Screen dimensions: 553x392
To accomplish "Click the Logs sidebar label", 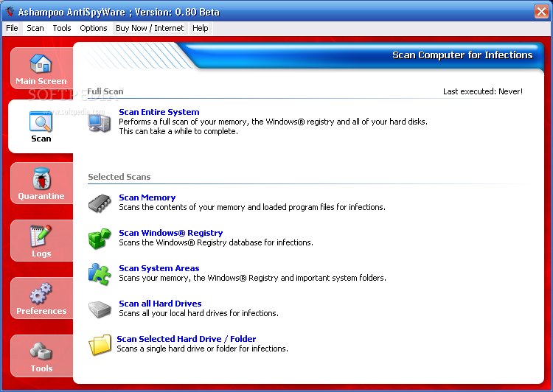I will [x=41, y=253].
